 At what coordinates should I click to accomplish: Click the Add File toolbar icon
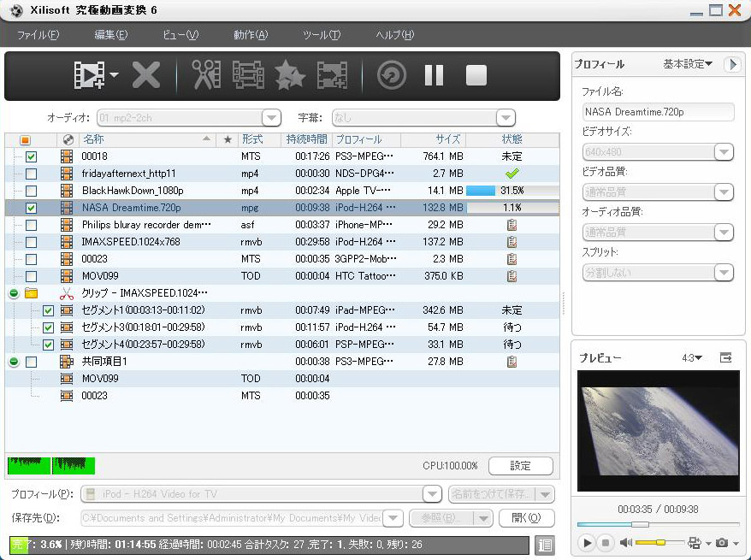90,75
